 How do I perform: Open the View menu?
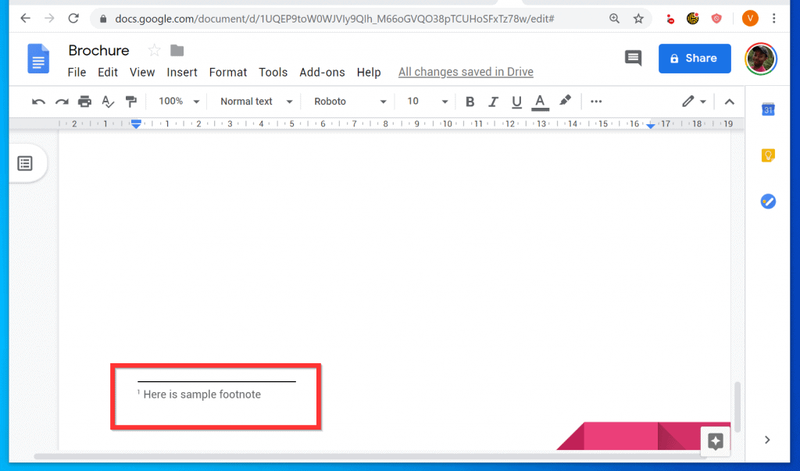142,72
